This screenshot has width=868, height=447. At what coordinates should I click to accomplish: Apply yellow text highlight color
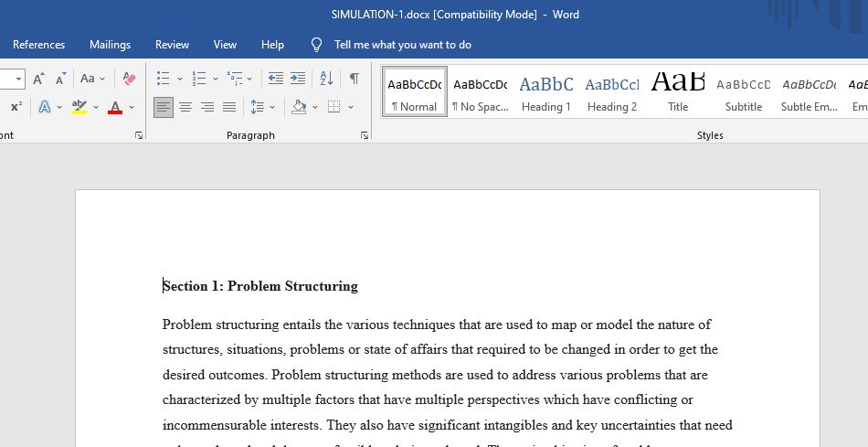pyautogui.click(x=79, y=107)
